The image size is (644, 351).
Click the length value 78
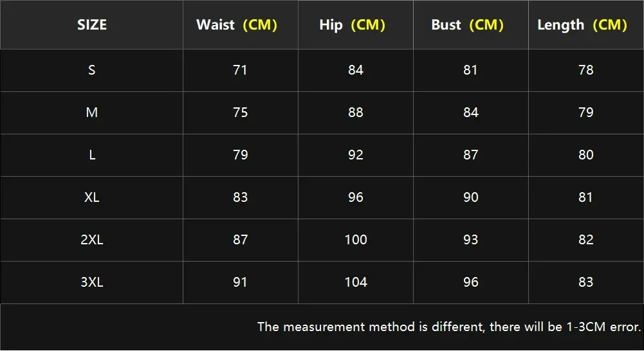coord(585,70)
